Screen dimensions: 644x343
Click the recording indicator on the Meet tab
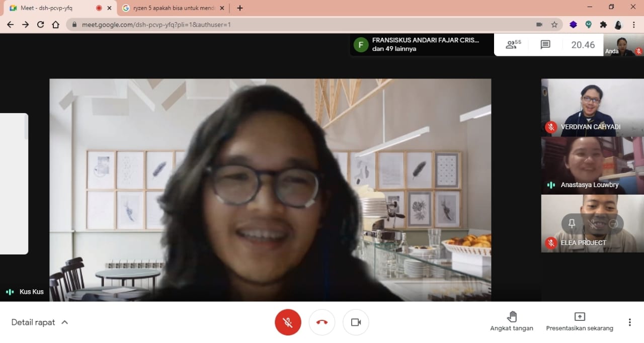pyautogui.click(x=99, y=8)
